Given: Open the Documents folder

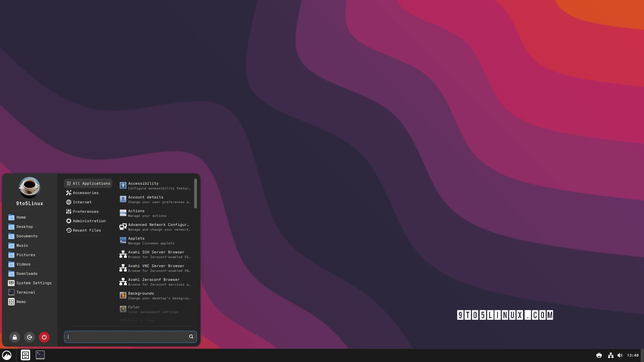Looking at the screenshot, I should 26,236.
